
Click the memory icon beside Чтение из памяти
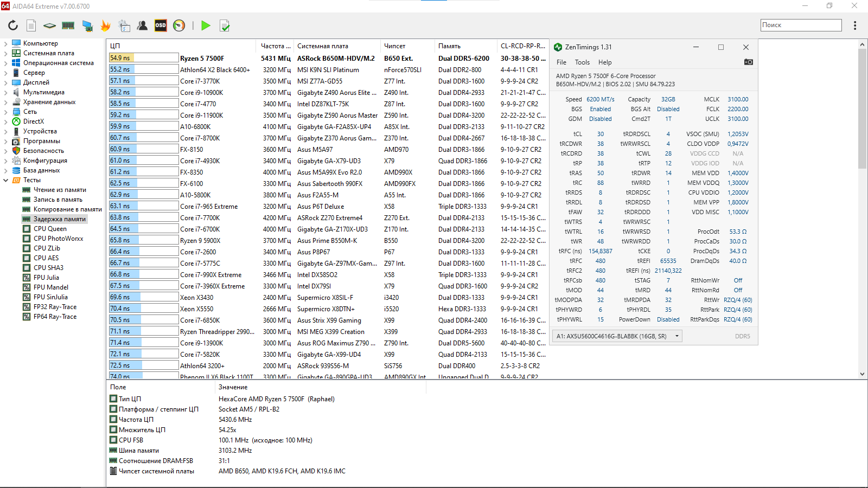point(27,190)
